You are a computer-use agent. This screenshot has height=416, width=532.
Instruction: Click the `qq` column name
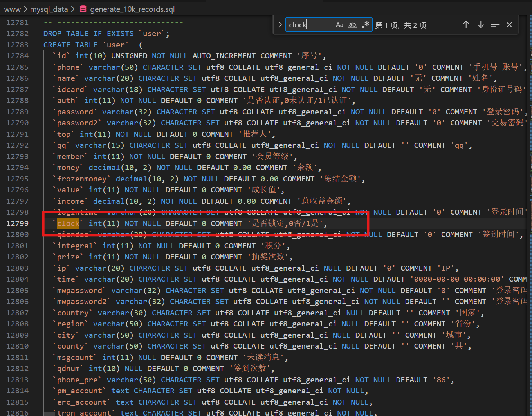click(x=62, y=145)
